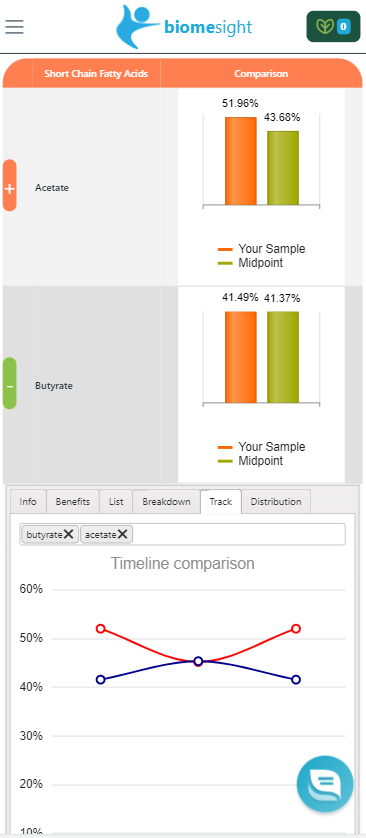The width and height of the screenshot is (366, 838).
Task: Open the chat support bubble
Action: point(325,784)
